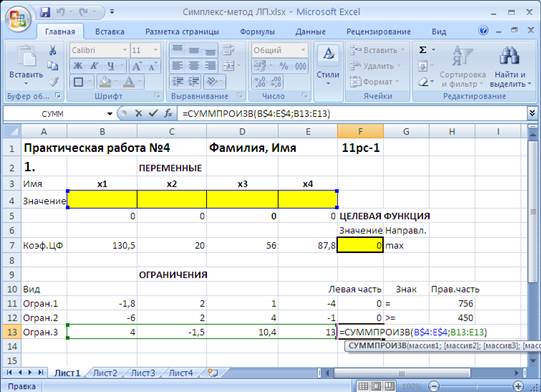Expand the formula bar
This screenshot has width=541, height=392.
pyautogui.click(x=532, y=113)
